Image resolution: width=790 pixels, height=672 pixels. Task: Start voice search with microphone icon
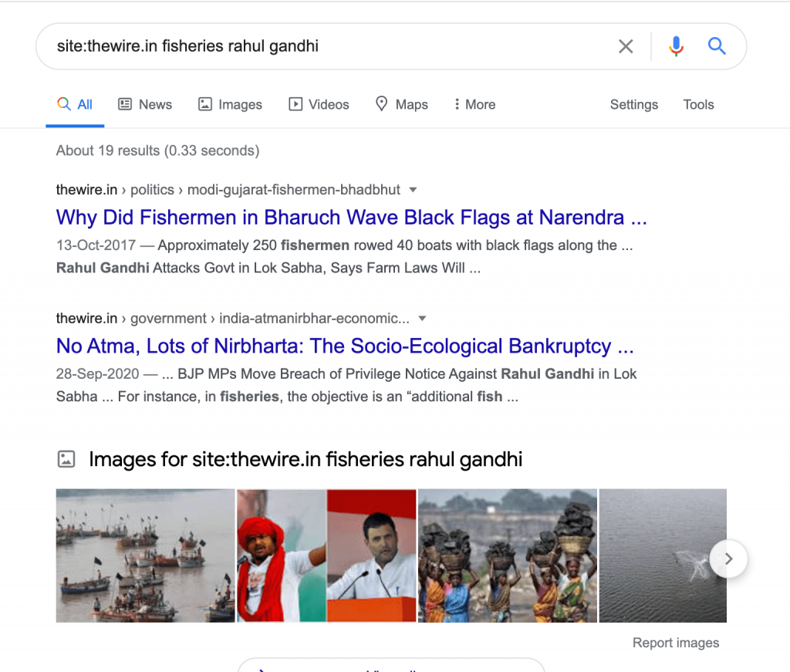676,46
